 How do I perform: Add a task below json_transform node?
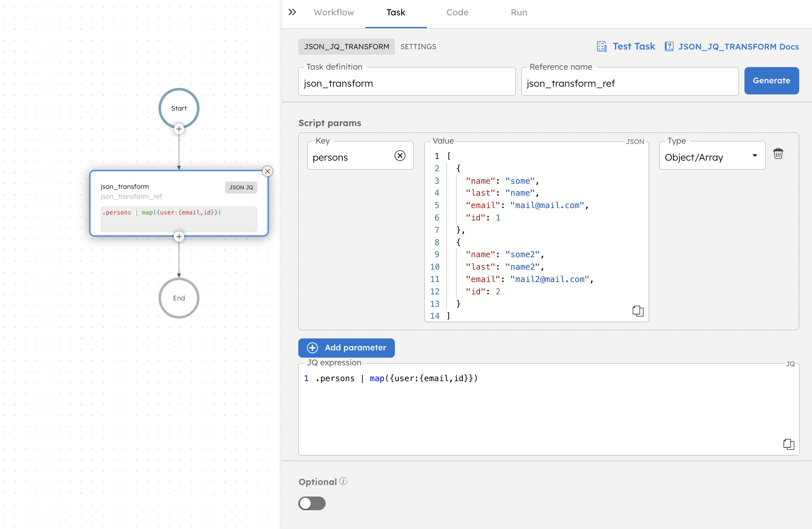point(179,237)
